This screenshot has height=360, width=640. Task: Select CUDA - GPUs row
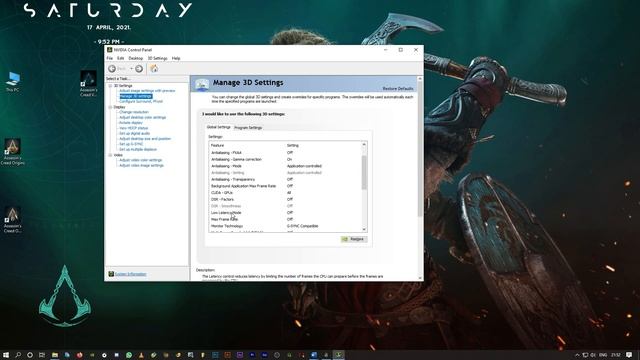pyautogui.click(x=285, y=193)
